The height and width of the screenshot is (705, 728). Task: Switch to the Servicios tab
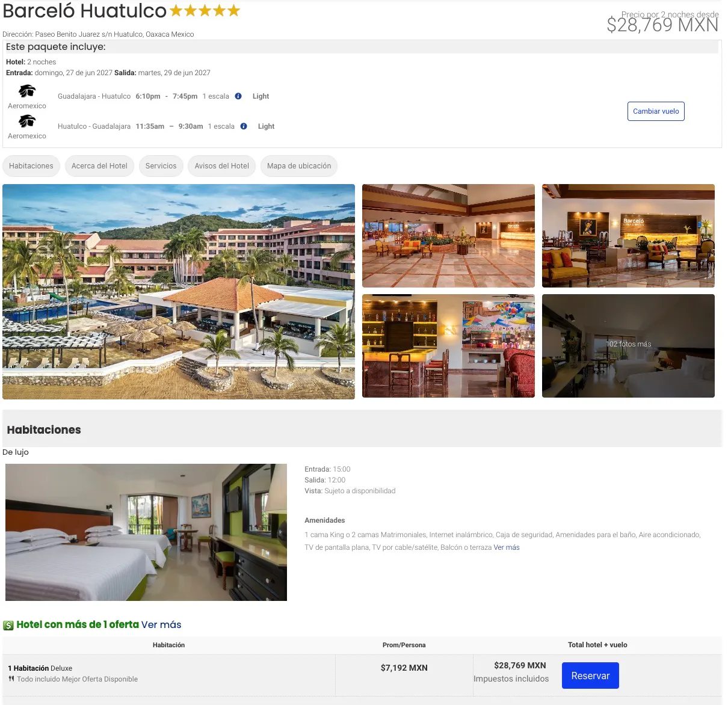tap(161, 166)
